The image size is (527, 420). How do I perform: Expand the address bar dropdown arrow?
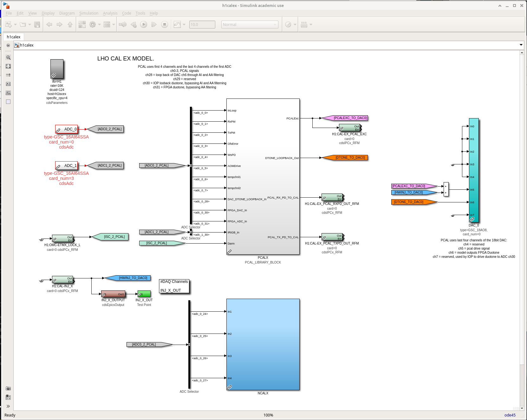(x=521, y=45)
